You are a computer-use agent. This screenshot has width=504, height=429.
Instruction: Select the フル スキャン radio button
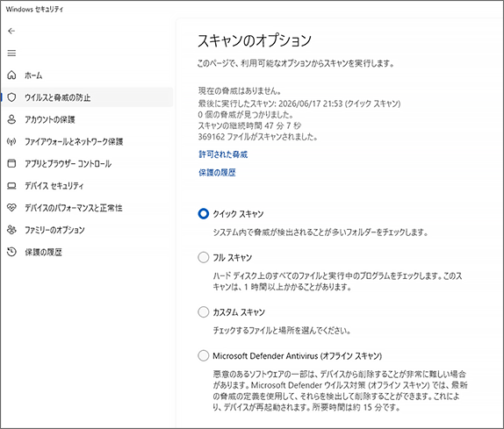[x=203, y=258]
